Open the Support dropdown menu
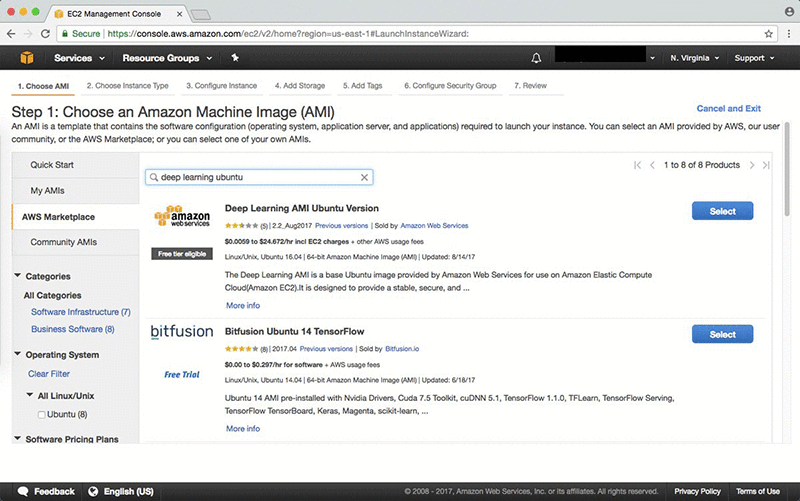The width and height of the screenshot is (800, 501). (754, 58)
